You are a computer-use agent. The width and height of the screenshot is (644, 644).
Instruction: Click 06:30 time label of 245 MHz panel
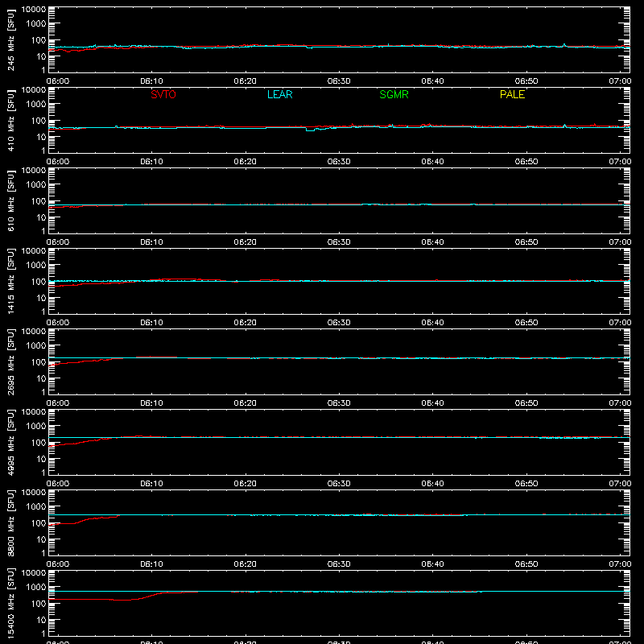pyautogui.click(x=339, y=81)
